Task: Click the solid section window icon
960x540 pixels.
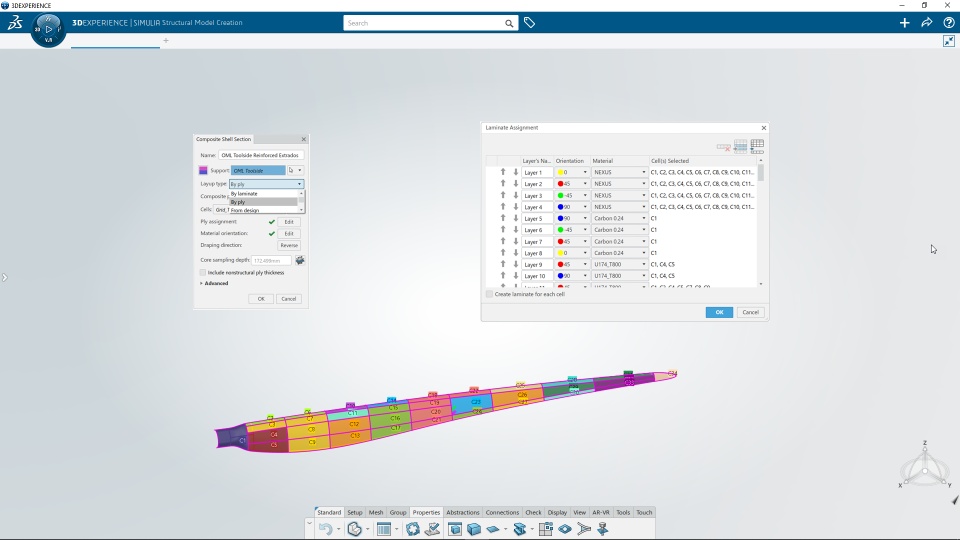Action: point(455,529)
